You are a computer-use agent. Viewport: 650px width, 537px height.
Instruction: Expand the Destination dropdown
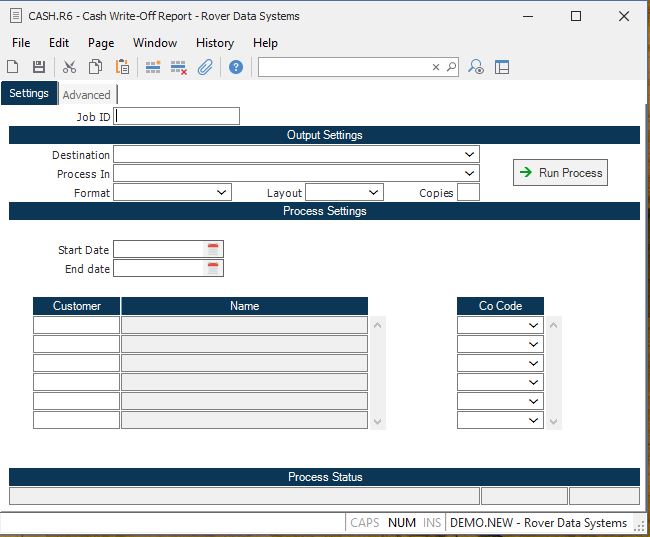click(x=469, y=155)
